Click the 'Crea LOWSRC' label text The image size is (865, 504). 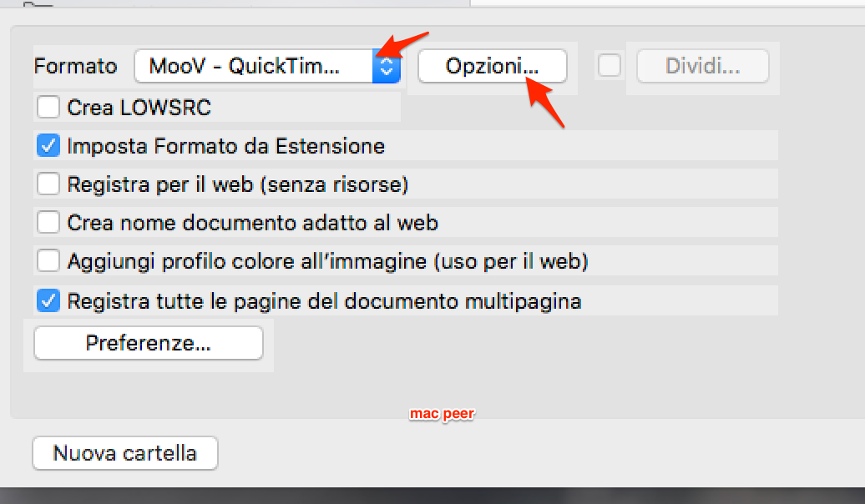[x=139, y=108]
